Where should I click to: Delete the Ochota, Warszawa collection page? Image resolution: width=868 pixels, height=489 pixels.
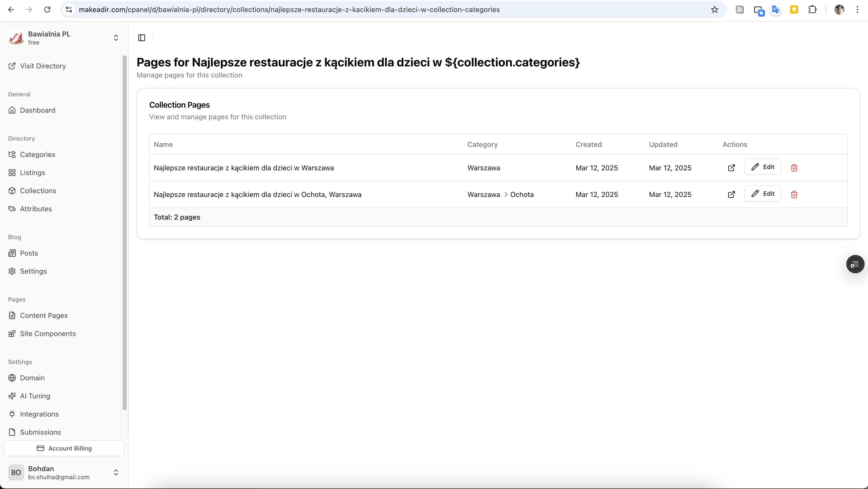pyautogui.click(x=794, y=194)
